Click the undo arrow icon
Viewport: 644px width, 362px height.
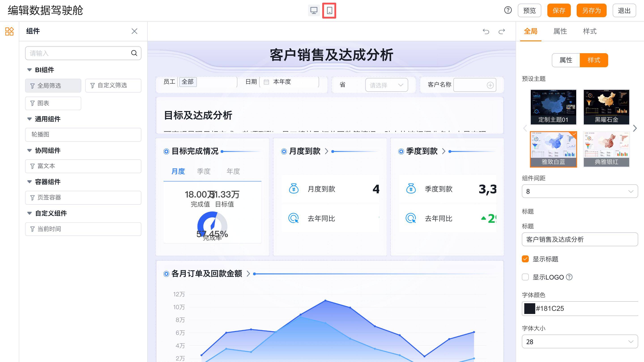click(x=486, y=32)
